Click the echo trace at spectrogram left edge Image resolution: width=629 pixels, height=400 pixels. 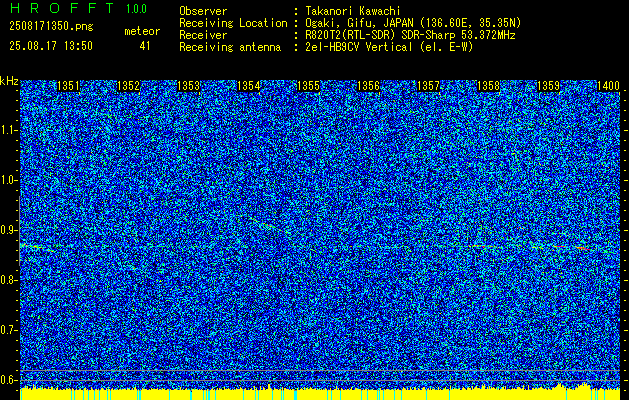(x=38, y=247)
